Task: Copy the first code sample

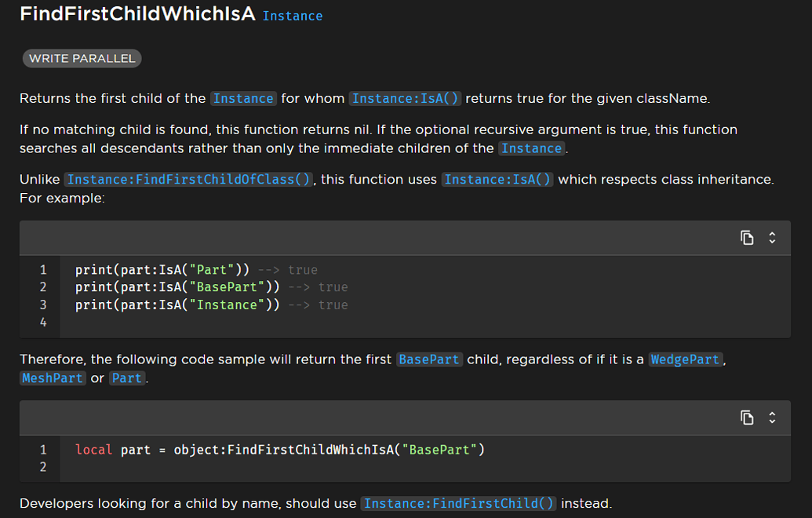Action: 747,237
